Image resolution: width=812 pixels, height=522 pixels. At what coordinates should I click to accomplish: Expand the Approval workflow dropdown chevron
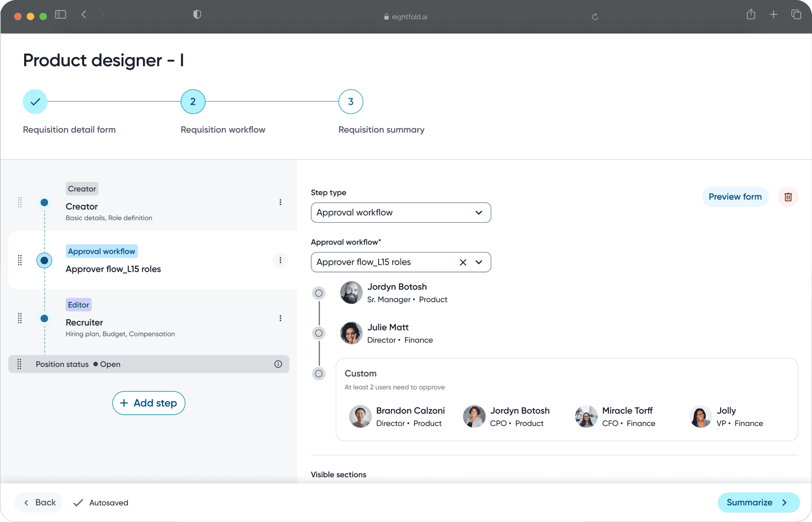(x=479, y=262)
